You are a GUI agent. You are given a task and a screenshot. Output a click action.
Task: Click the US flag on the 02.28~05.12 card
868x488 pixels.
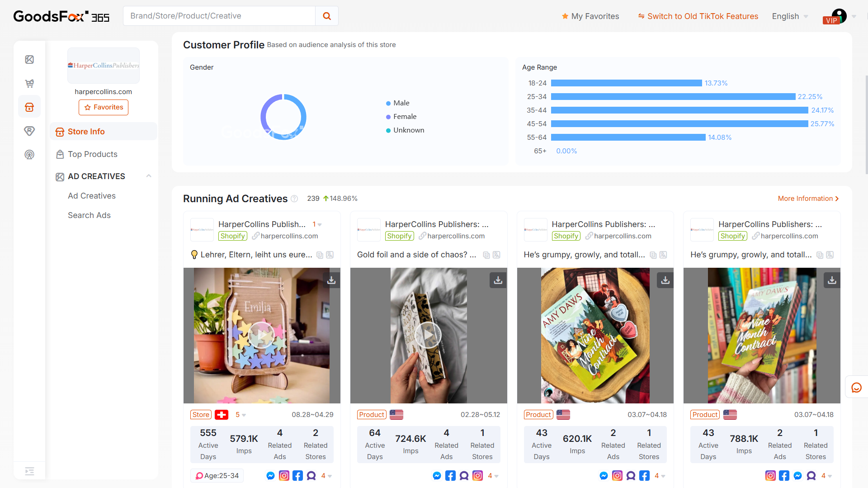pos(396,415)
